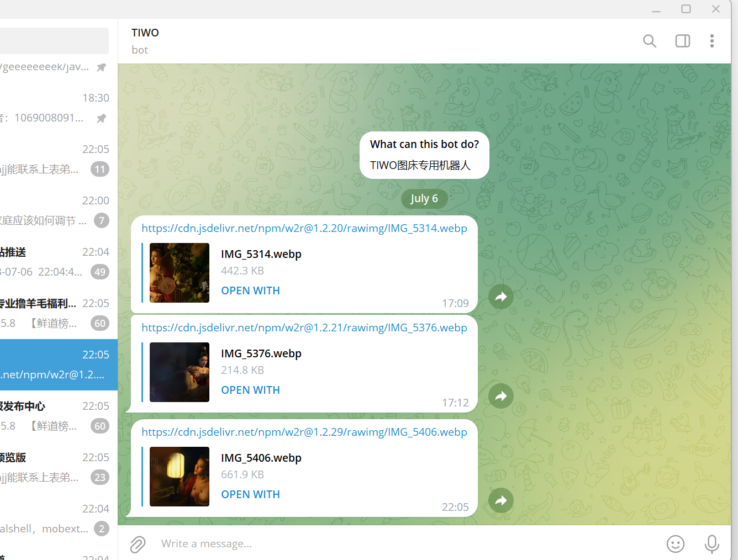
Task: Click the paperclip attach file icon
Action: click(x=138, y=544)
